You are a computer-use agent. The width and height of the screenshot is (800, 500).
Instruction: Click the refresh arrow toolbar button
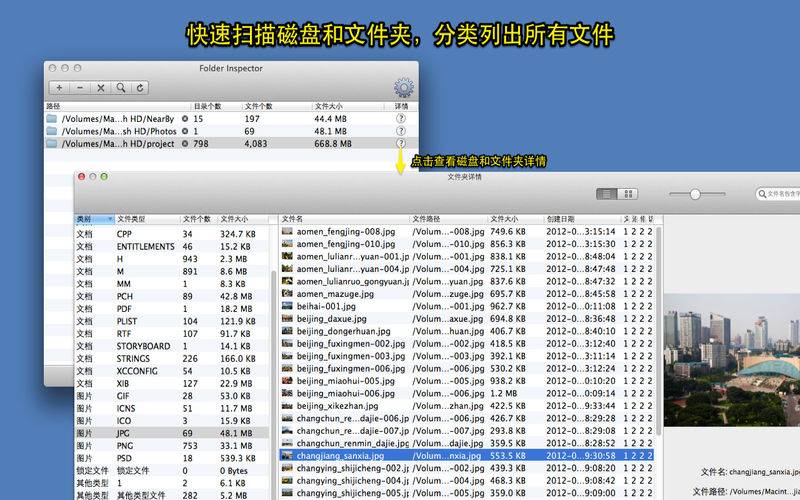click(x=140, y=88)
